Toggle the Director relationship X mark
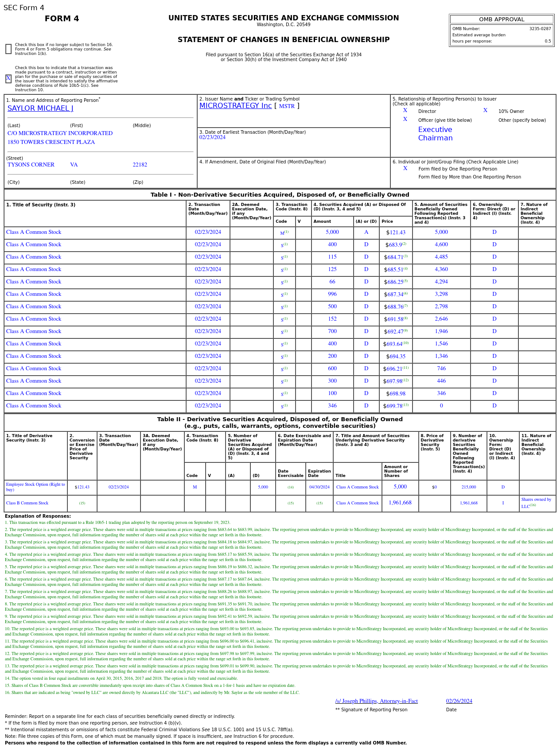Viewport: 560px width, 756px height. coord(405,111)
